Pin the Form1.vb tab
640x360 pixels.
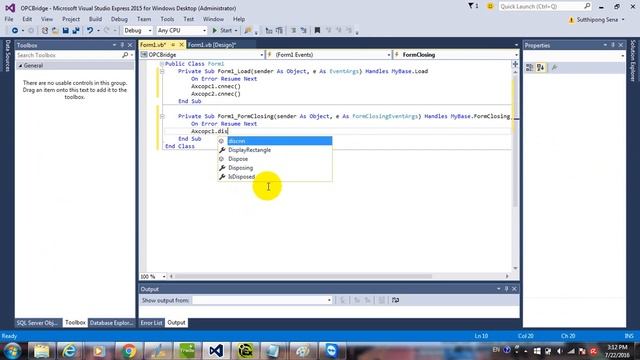173,45
